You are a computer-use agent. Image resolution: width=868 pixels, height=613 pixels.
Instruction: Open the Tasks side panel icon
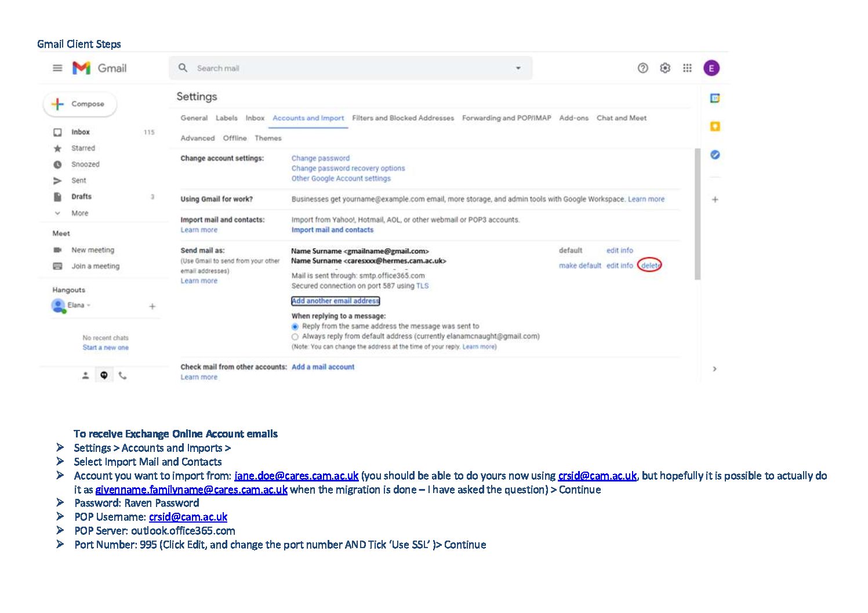(x=715, y=155)
